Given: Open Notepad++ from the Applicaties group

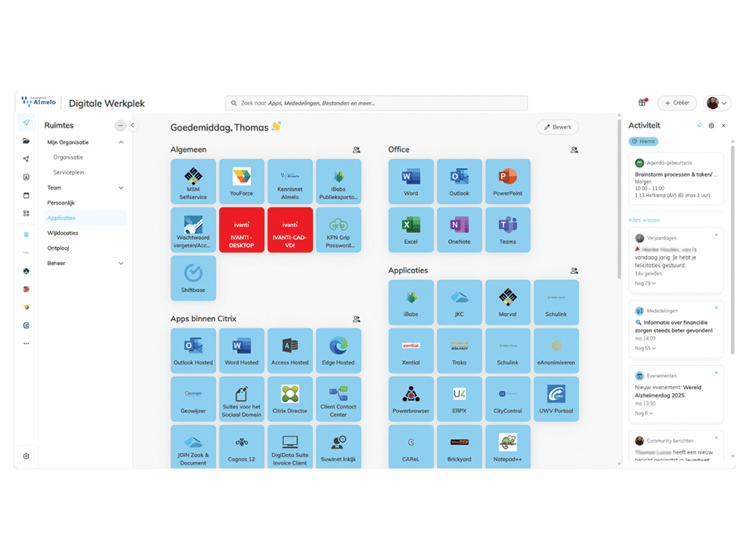Looking at the screenshot, I should click(507, 447).
